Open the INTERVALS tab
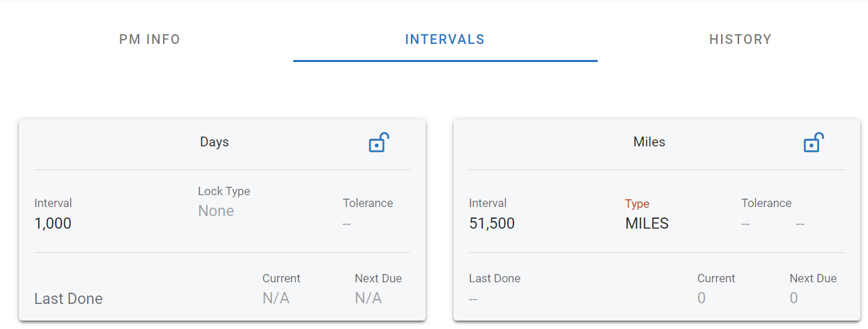Screen dimensions: 868x329 point(445,40)
